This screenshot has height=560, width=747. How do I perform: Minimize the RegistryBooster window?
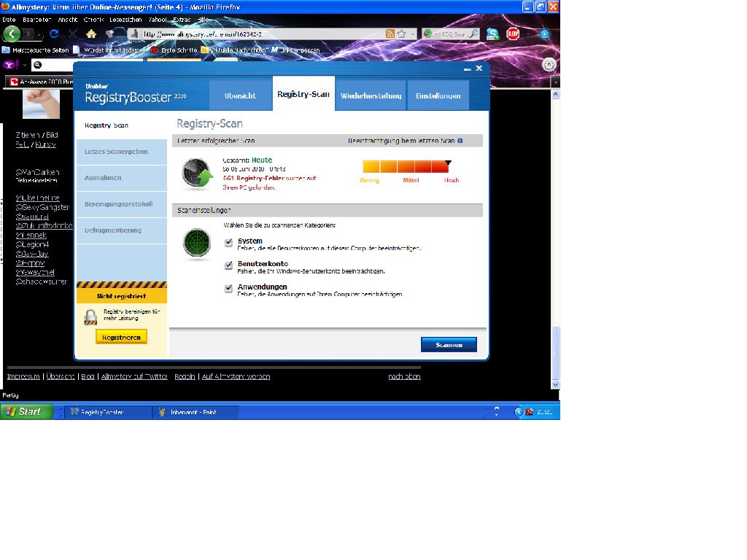pos(468,69)
